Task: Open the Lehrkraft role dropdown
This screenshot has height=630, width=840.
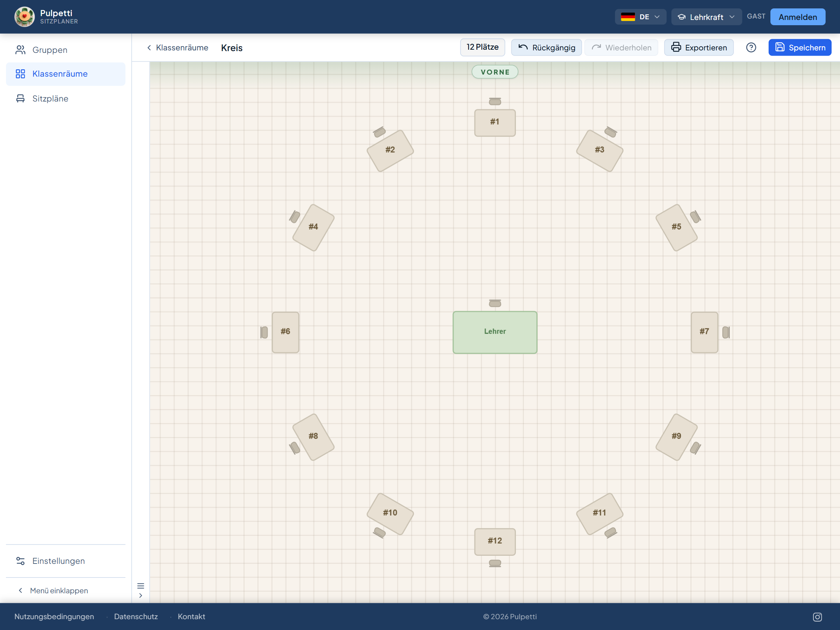Action: (706, 17)
